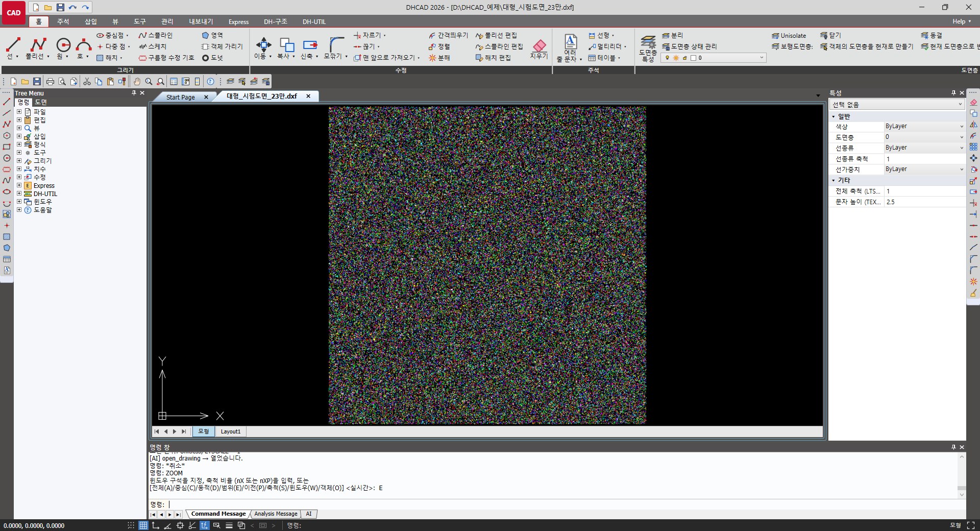Toggle polar tracking in status bar
The width and height of the screenshot is (980, 531).
[x=167, y=525]
